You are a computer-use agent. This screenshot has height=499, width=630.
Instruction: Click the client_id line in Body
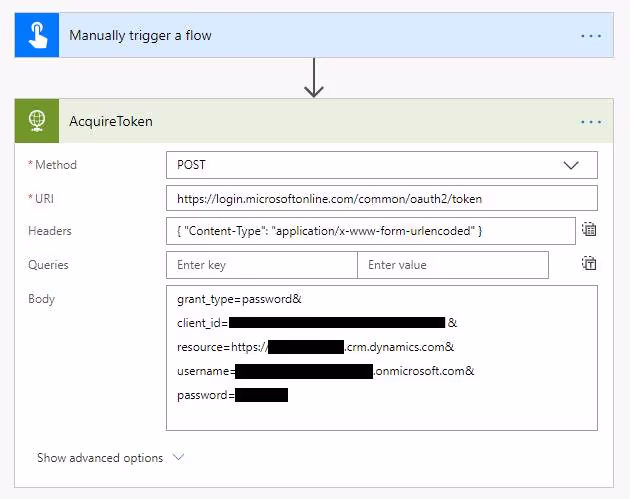point(317,323)
